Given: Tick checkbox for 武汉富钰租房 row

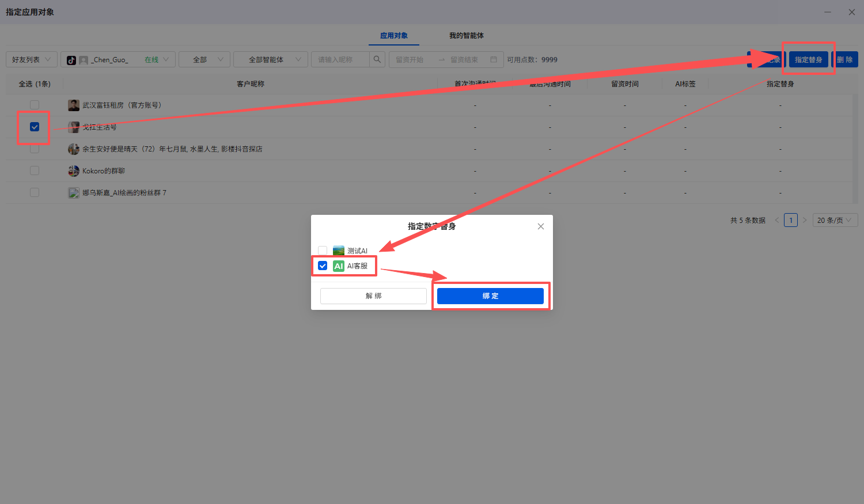Looking at the screenshot, I should [35, 105].
